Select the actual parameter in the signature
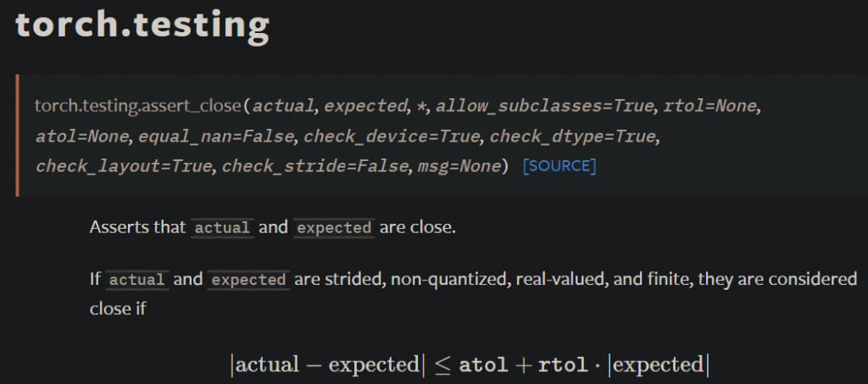This screenshot has width=868, height=384. (x=283, y=106)
